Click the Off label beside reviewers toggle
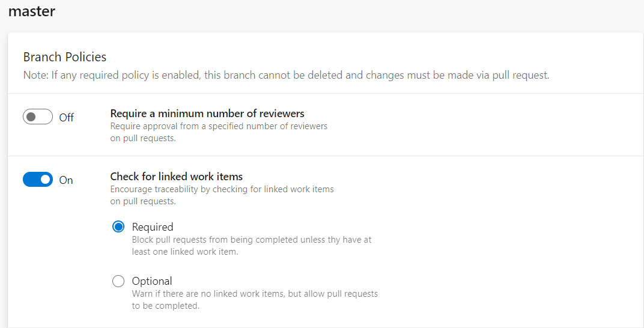Image resolution: width=644 pixels, height=328 pixels. click(x=66, y=117)
